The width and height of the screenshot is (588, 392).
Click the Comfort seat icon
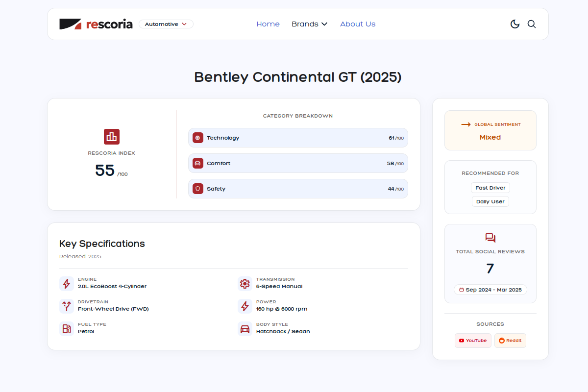click(x=198, y=163)
